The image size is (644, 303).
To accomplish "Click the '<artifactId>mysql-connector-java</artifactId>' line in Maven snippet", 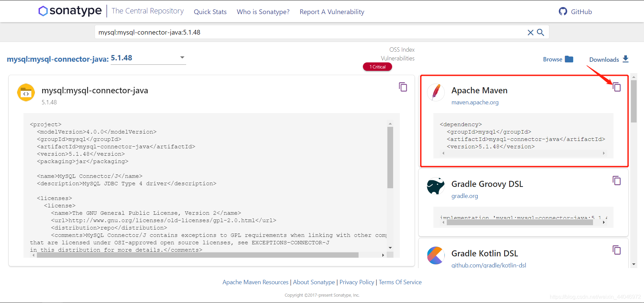I will click(526, 139).
